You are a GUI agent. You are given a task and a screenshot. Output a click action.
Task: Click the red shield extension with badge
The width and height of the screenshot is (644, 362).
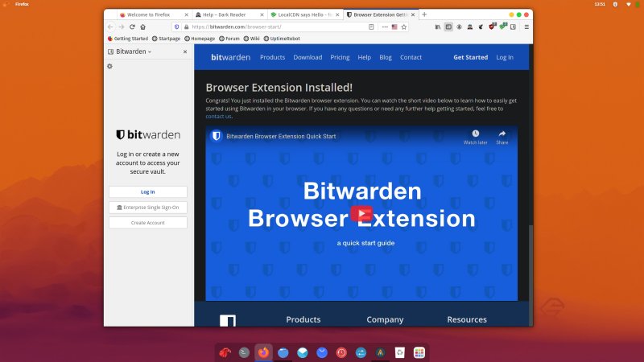tap(492, 27)
